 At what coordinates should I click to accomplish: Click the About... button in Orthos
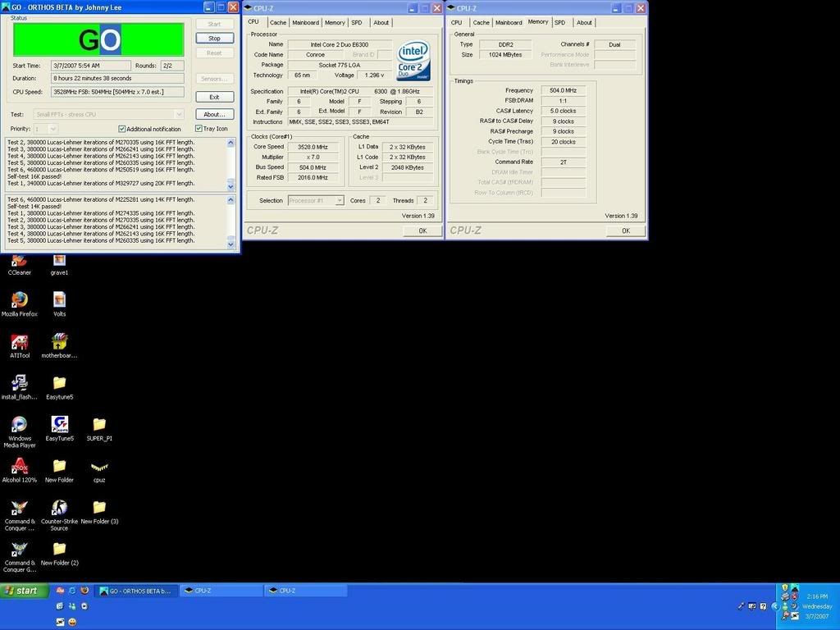click(x=214, y=114)
